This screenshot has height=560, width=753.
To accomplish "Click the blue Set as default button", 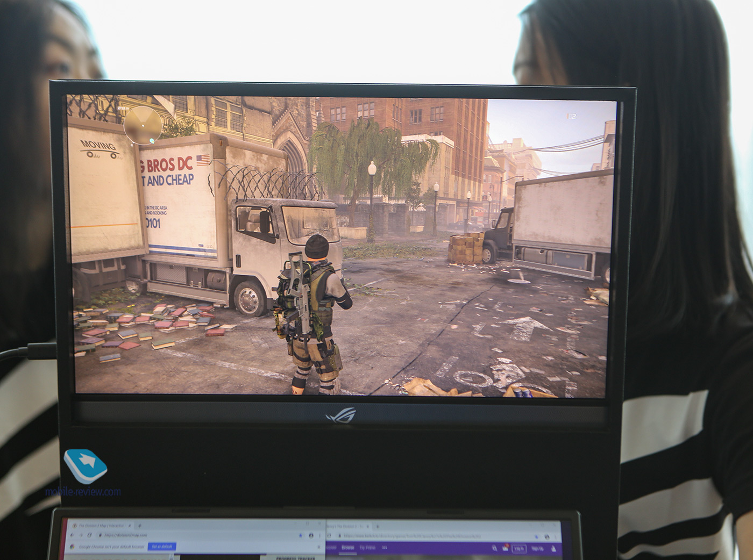I will tap(162, 547).
